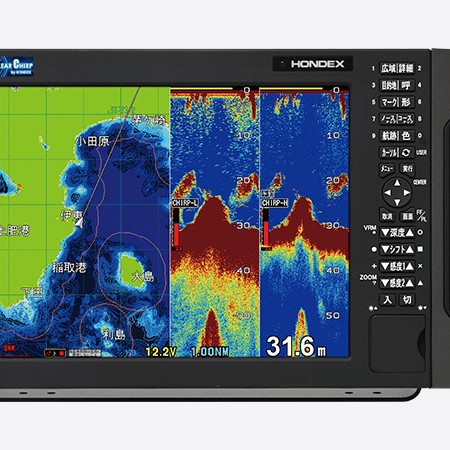Click the 切 power-off key
The height and width of the screenshot is (450, 450).
pos(407,300)
